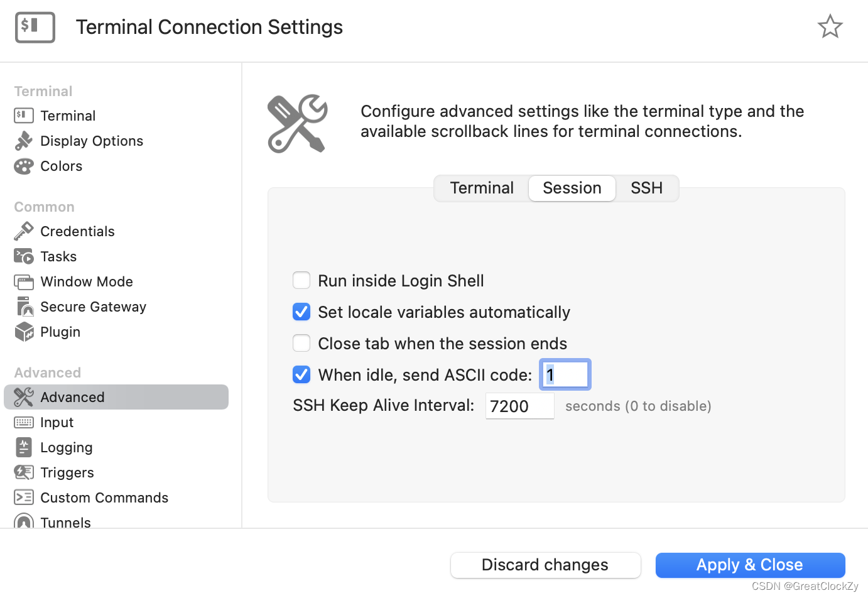
Task: Click the Discard changes button
Action: [545, 565]
